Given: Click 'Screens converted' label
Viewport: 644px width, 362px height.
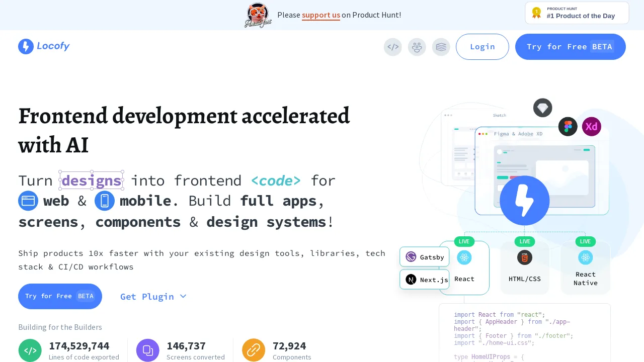Looking at the screenshot, I should tap(196, 357).
